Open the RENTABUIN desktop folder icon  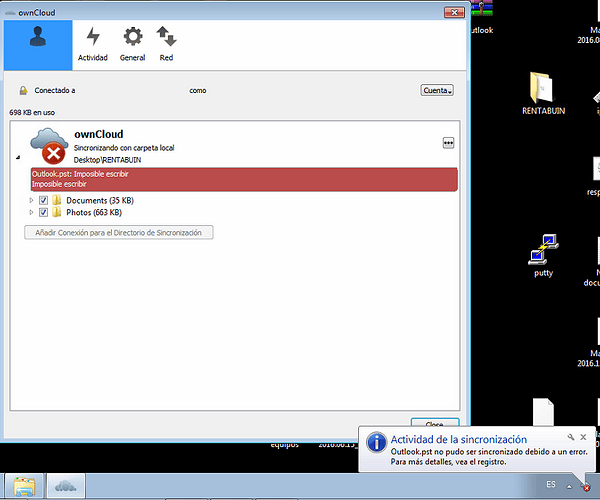tap(543, 94)
